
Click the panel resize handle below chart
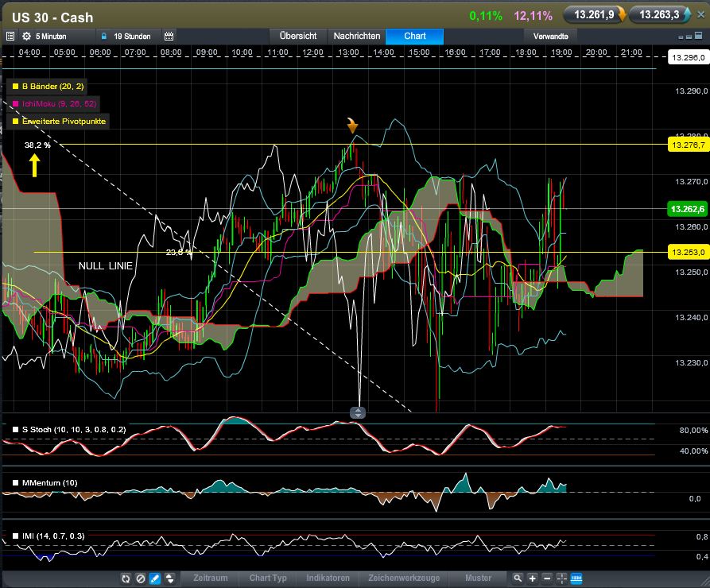pyautogui.click(x=358, y=412)
